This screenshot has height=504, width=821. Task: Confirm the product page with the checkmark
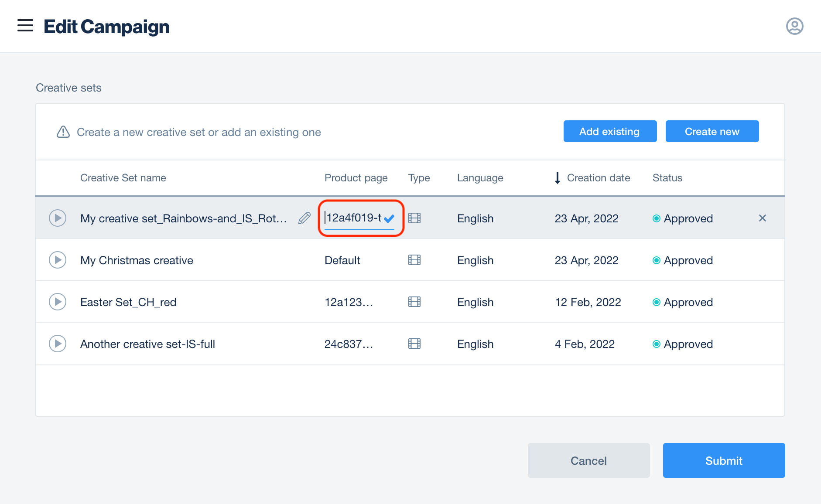coord(389,218)
